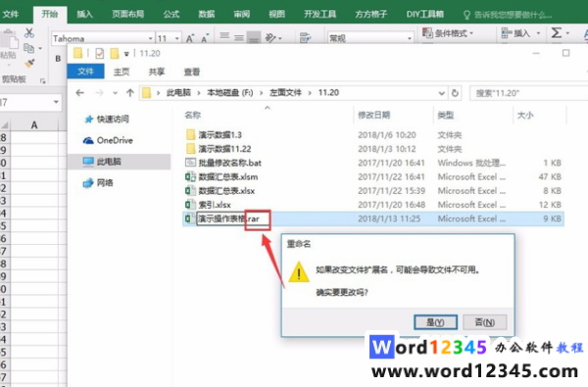Screen dimensions: 588x387
Task: Increase font size with the large A icon
Action: pyautogui.click(x=190, y=38)
